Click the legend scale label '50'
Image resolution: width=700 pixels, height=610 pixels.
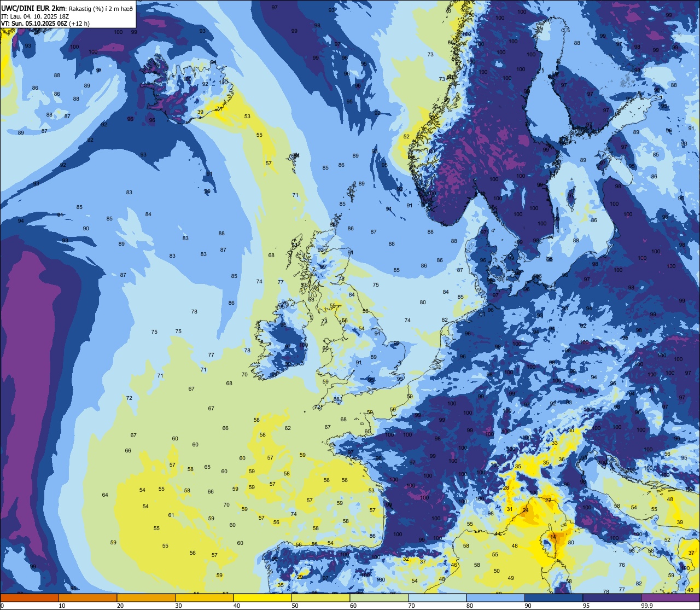[295, 606]
